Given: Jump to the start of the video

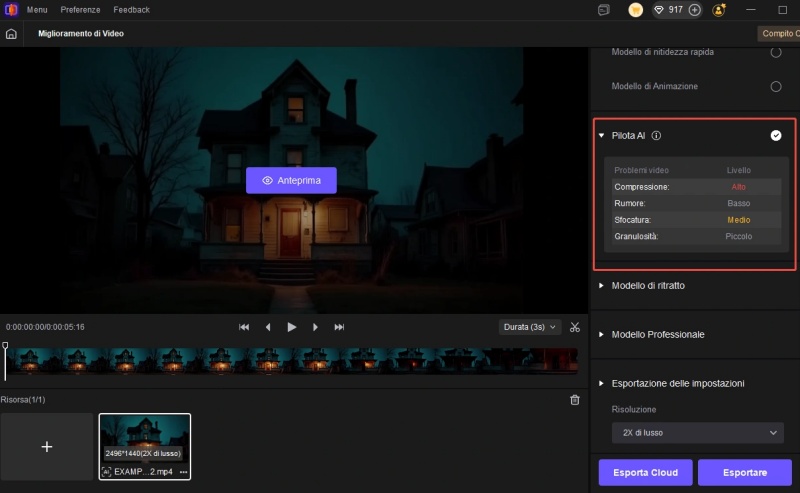Looking at the screenshot, I should tap(244, 327).
